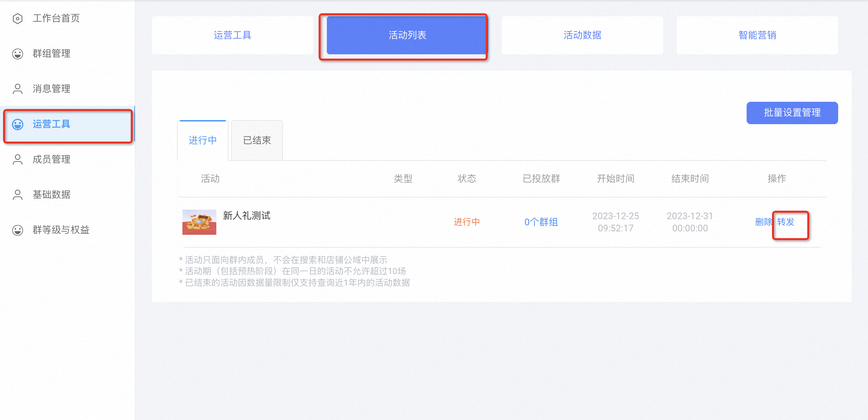Click the 结束时间 column header
Image resolution: width=868 pixels, height=420 pixels.
point(690,178)
